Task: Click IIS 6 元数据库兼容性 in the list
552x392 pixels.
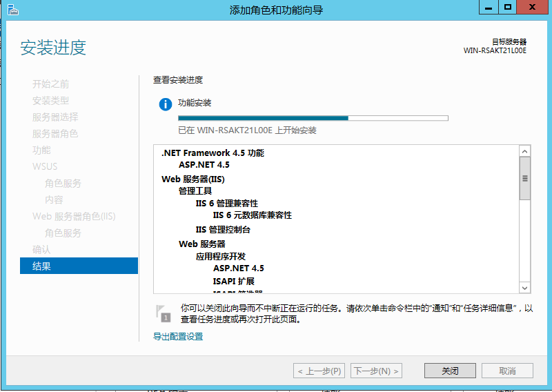Action: click(x=253, y=215)
